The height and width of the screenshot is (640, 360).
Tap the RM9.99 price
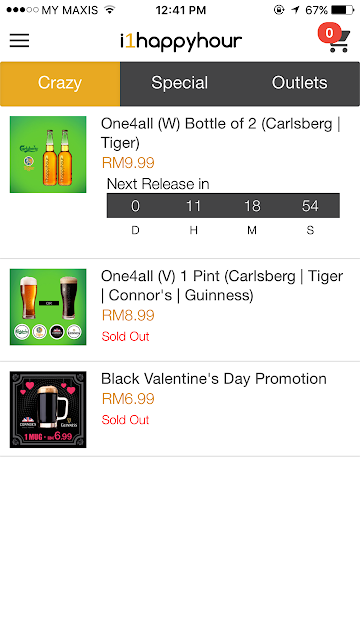(x=128, y=163)
